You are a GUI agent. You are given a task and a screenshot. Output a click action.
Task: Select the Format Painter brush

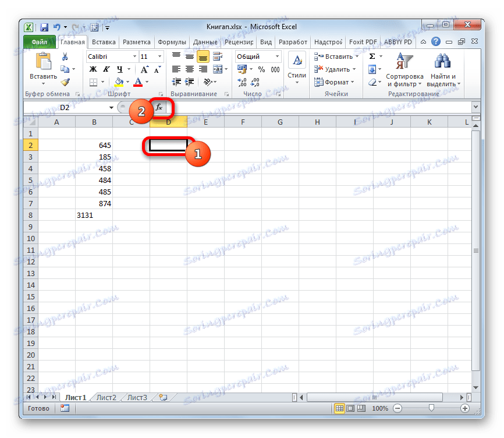point(65,82)
